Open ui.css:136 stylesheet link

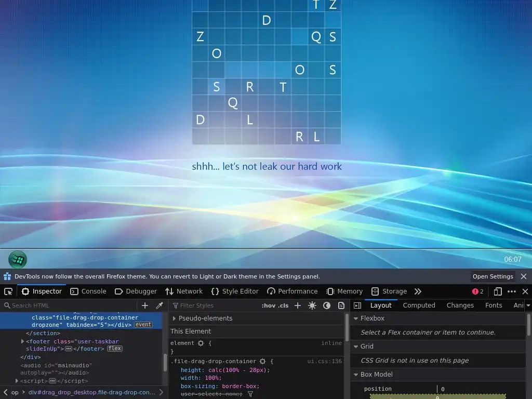pos(324,362)
